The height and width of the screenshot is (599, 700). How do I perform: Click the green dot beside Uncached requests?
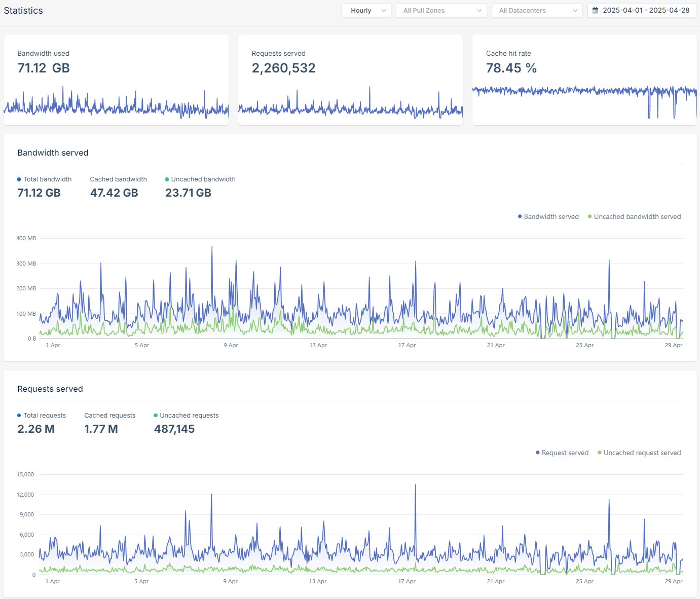click(x=156, y=416)
